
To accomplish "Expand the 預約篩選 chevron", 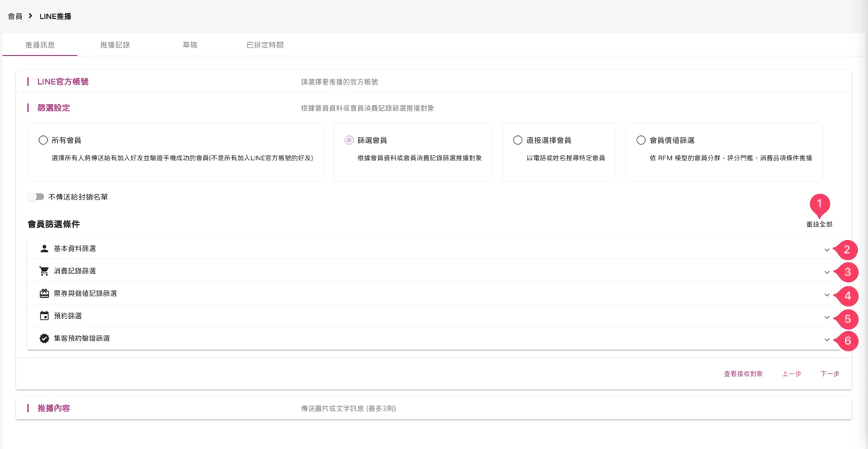I will point(827,317).
